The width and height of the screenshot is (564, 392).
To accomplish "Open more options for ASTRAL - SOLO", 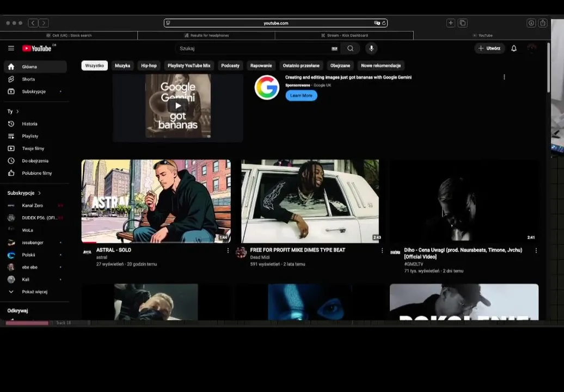I will point(228,250).
